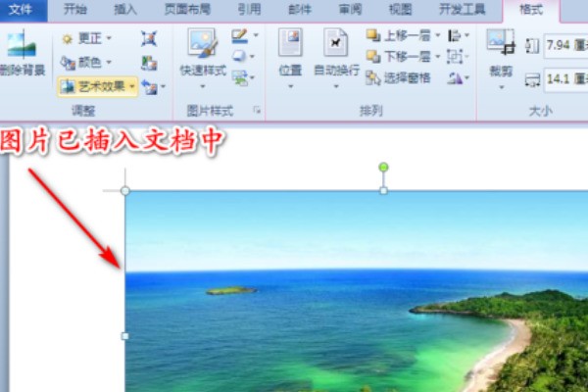This screenshot has height=392, width=588.
Task: Click the width field showing 14.1
Action: [565, 79]
